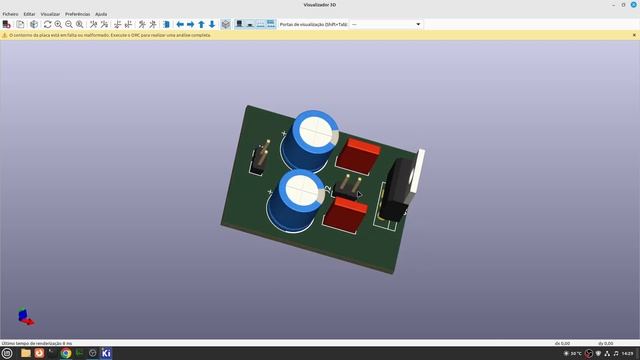Screen dimensions: 640x360
Task: Dismiss the yellow board outline warning bar
Action: 634,36
